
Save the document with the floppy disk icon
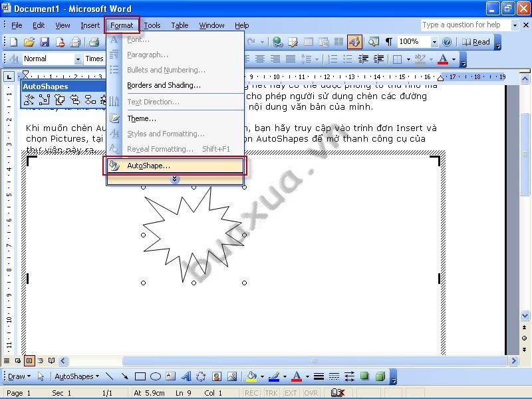pyautogui.click(x=45, y=42)
